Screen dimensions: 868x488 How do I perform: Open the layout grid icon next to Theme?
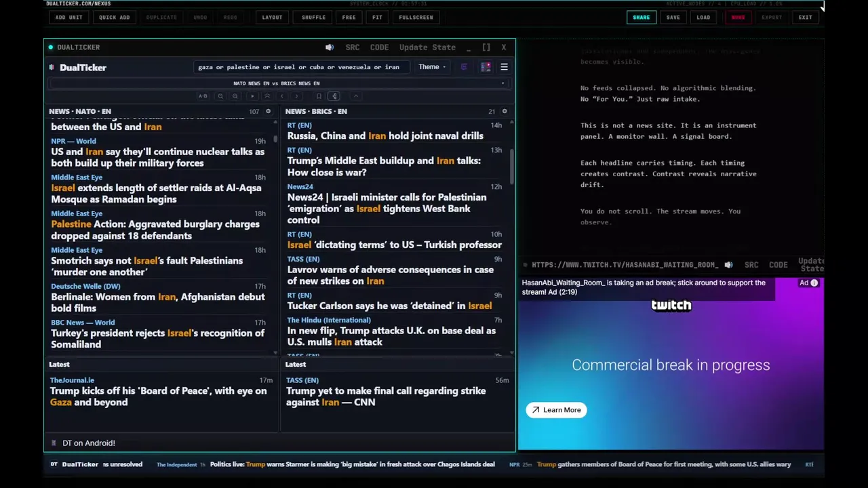(x=486, y=67)
